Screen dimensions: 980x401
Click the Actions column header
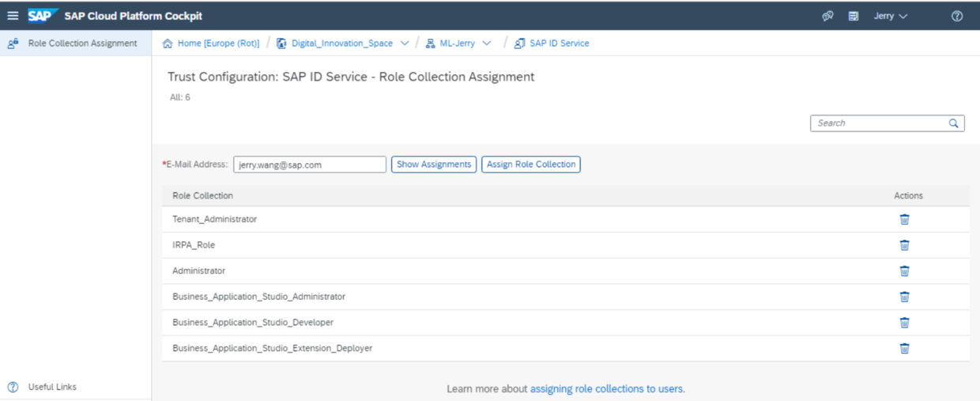click(x=908, y=195)
